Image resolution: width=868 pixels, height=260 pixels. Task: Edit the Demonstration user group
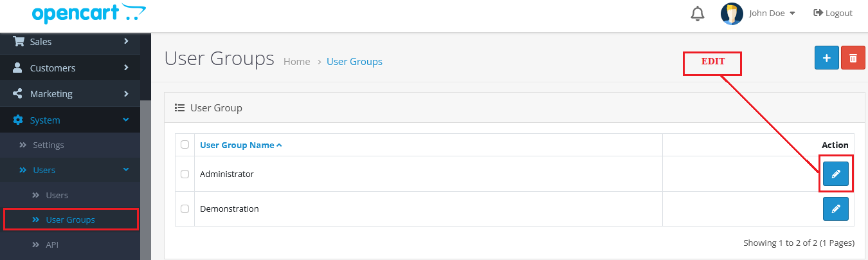(835, 209)
